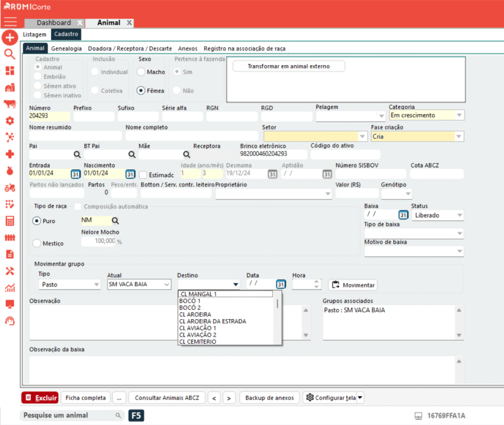Viewport: 504px width, 425px height.
Task: Expand the Tipo de baixa dropdown
Action: (460, 233)
